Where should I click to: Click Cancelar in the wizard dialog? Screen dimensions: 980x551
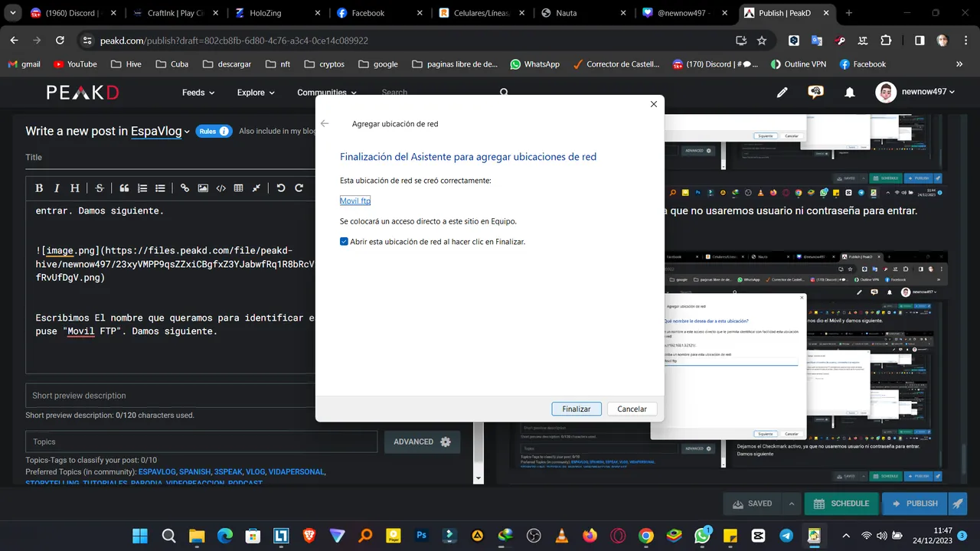pyautogui.click(x=632, y=409)
